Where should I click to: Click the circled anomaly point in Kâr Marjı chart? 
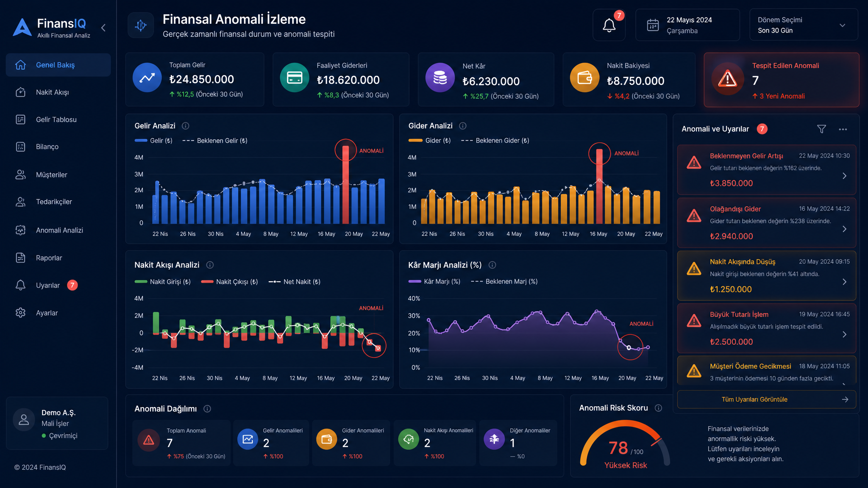coord(629,348)
